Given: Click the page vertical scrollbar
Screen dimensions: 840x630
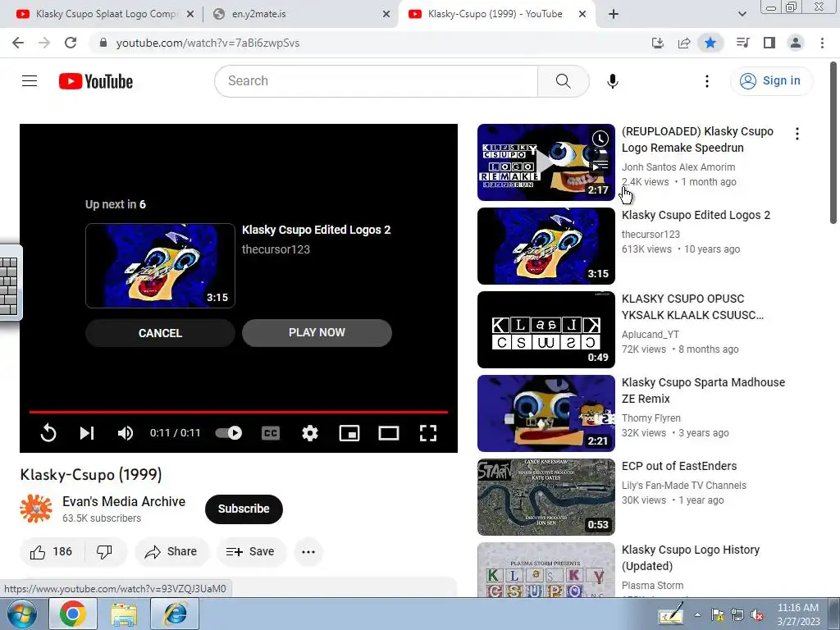Looking at the screenshot, I should pyautogui.click(x=834, y=144).
